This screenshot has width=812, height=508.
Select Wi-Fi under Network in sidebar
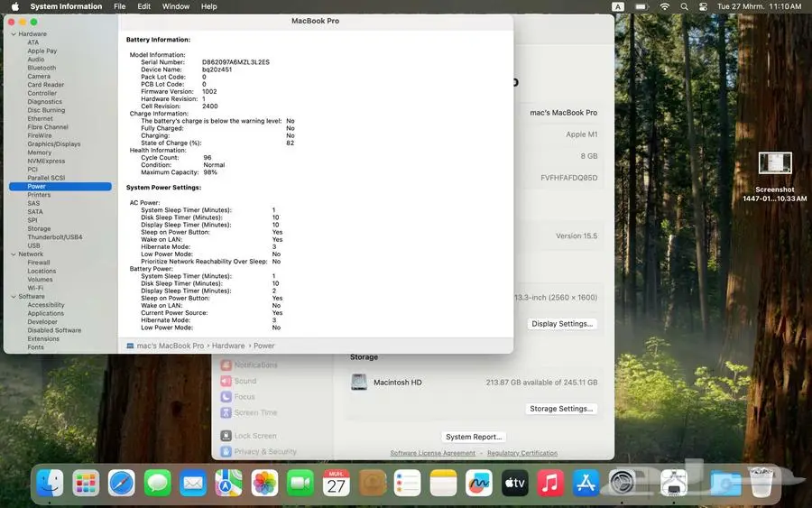(35, 288)
